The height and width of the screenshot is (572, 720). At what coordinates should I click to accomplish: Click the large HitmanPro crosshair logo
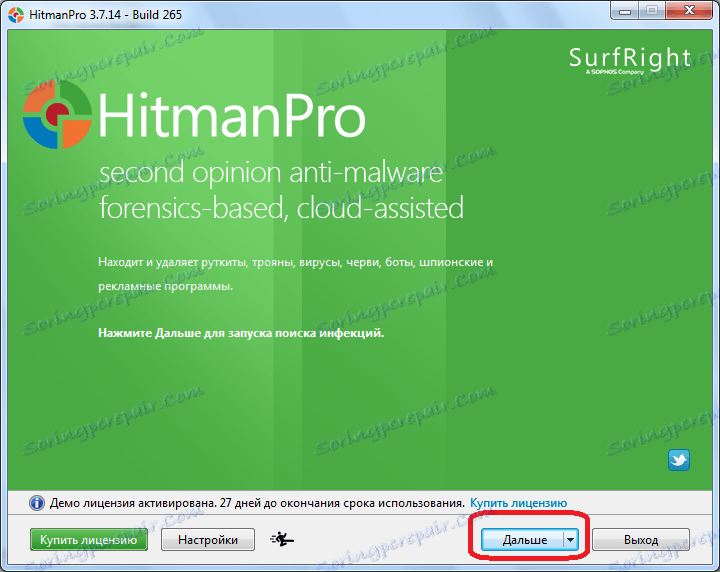coord(57,114)
